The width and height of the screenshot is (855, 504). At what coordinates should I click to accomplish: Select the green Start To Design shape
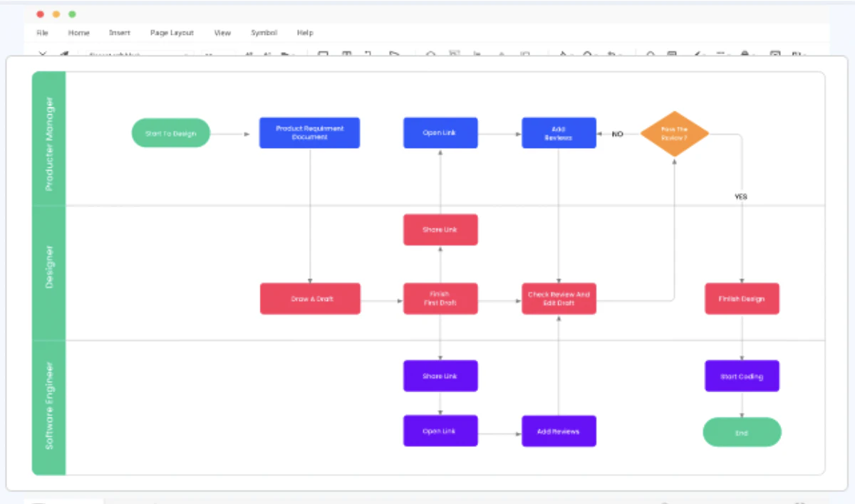point(171,133)
